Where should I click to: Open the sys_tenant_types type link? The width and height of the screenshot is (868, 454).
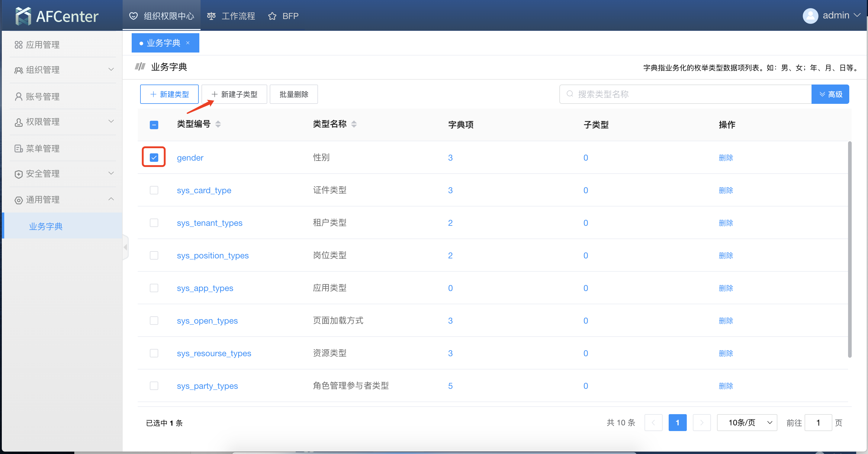click(x=210, y=223)
